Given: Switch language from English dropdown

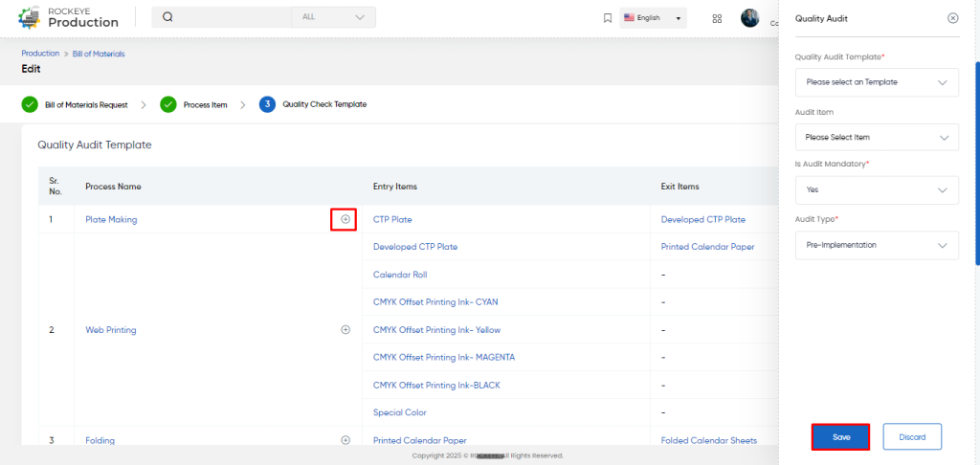Looking at the screenshot, I should pyautogui.click(x=653, y=18).
